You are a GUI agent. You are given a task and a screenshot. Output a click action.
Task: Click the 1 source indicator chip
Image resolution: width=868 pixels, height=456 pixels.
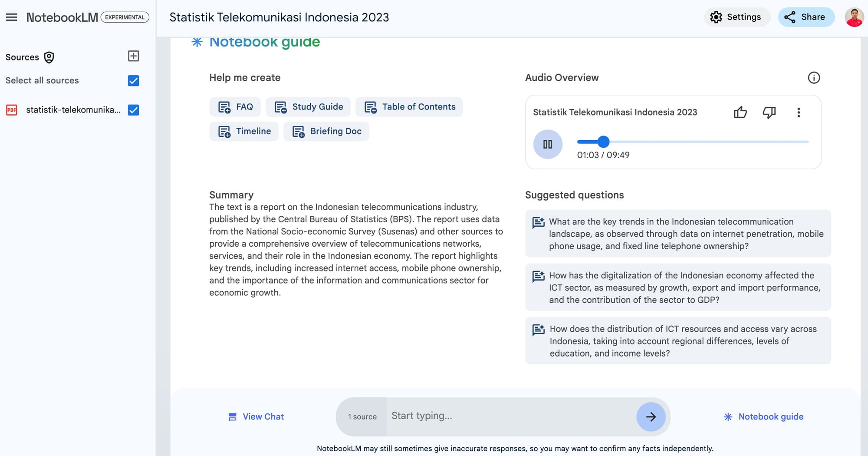(x=362, y=417)
